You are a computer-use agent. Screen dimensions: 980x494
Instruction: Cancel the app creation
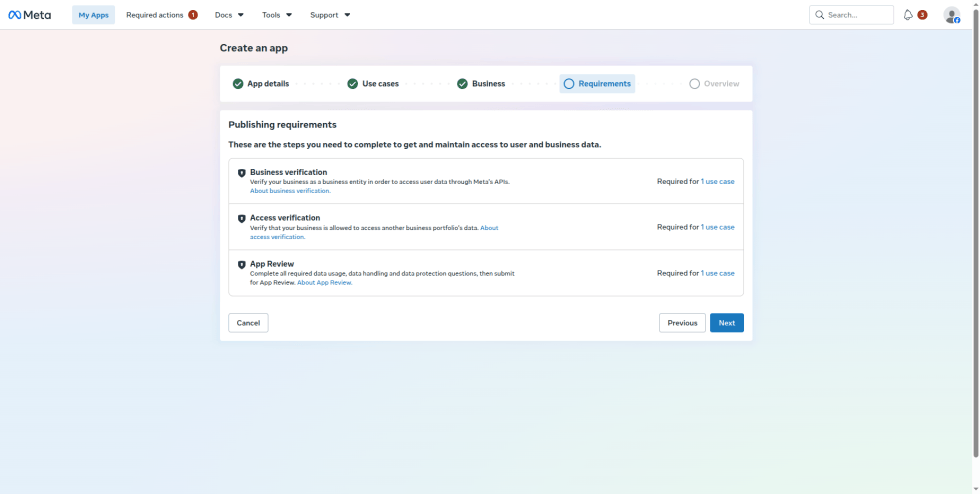(x=248, y=323)
